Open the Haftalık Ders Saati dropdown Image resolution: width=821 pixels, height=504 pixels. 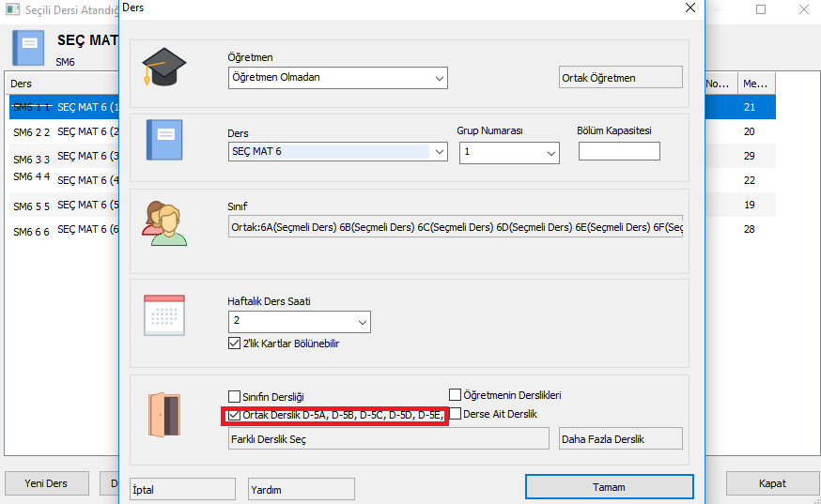pos(300,322)
